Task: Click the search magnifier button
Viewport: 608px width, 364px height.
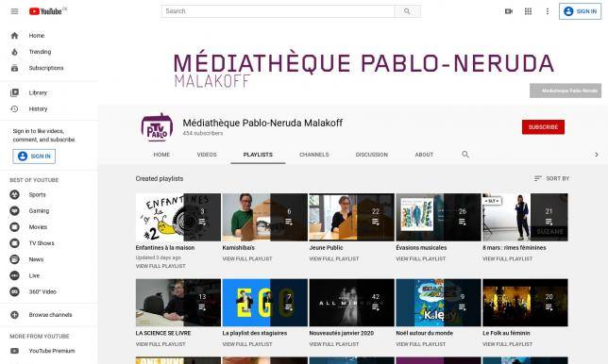Action: (x=407, y=11)
